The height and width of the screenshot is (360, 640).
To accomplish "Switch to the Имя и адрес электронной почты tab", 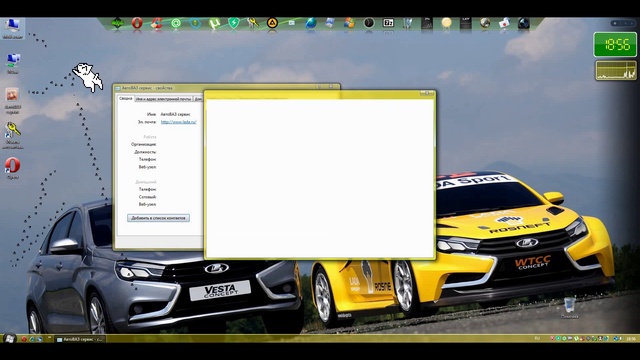I will coord(163,99).
